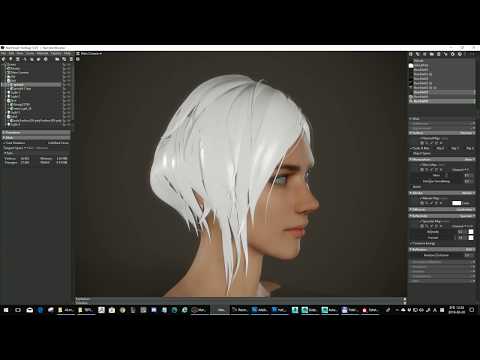Open the Windows Start menu
480x360 pixels.
(6, 310)
